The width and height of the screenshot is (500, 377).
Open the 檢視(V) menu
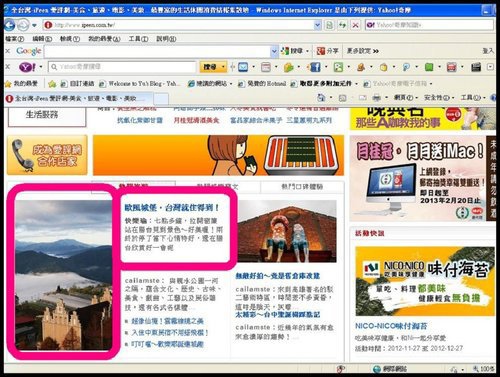[x=70, y=39]
